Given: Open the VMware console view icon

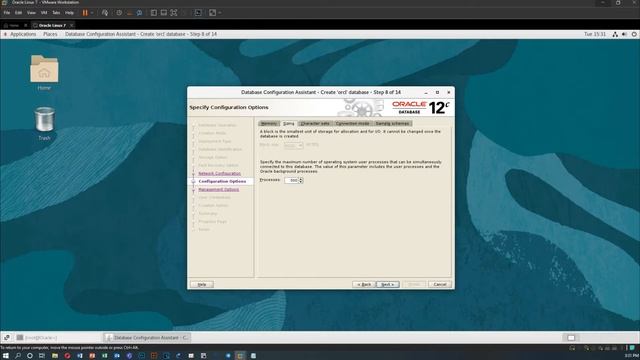Looking at the screenshot, I should (198, 13).
